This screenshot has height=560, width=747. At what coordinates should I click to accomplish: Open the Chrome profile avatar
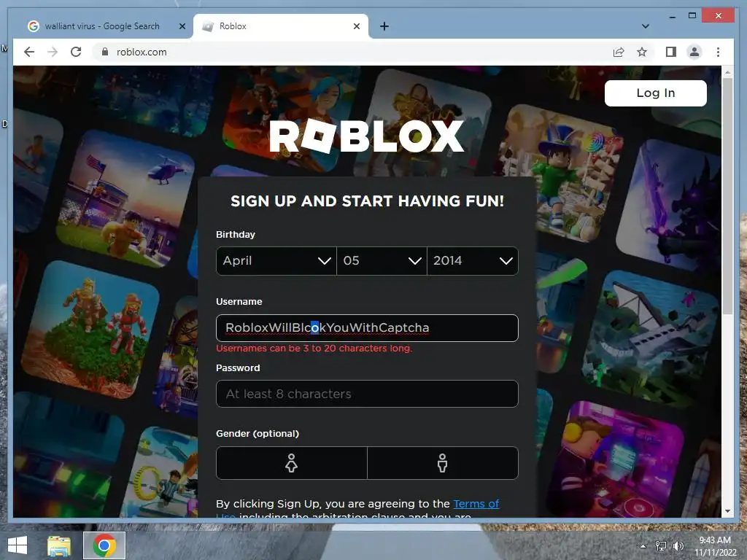pyautogui.click(x=694, y=52)
